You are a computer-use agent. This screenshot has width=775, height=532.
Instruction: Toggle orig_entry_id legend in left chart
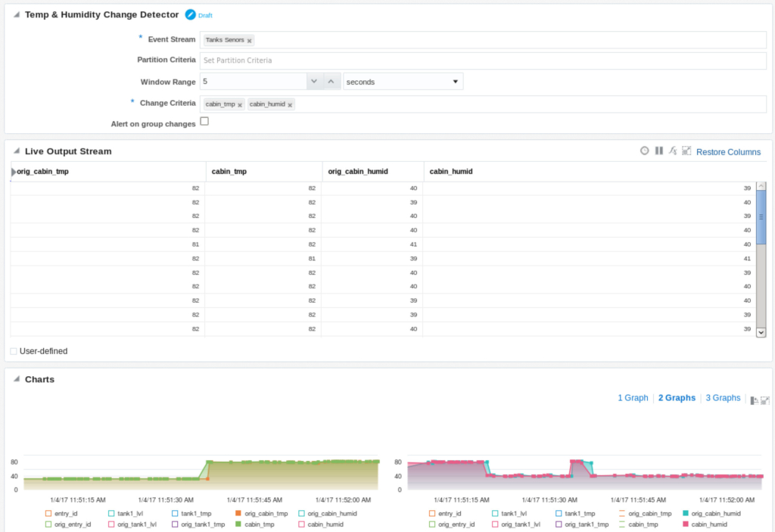[x=67, y=524]
